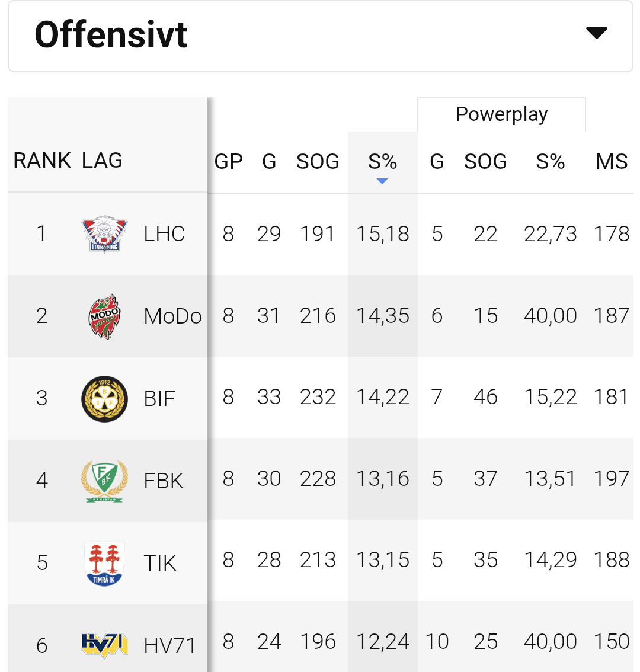This screenshot has width=640, height=672.
Task: Sort table by GP column
Action: point(229,161)
